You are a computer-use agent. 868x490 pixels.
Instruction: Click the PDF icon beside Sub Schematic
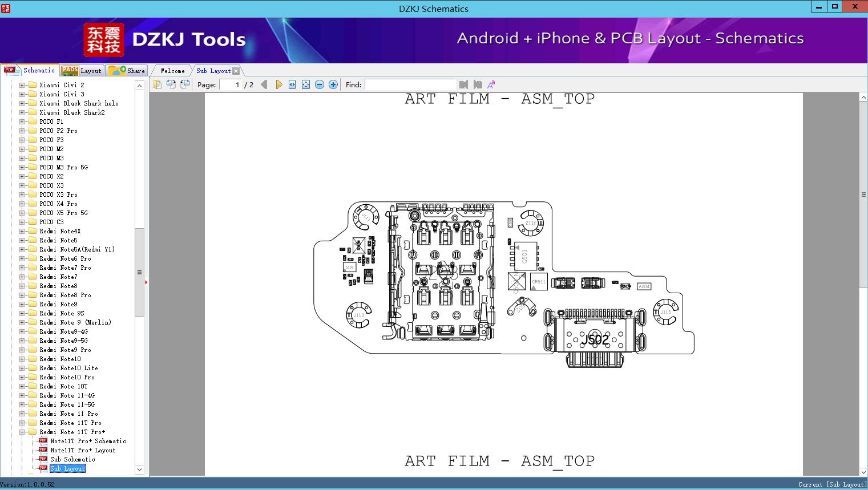[43, 459]
